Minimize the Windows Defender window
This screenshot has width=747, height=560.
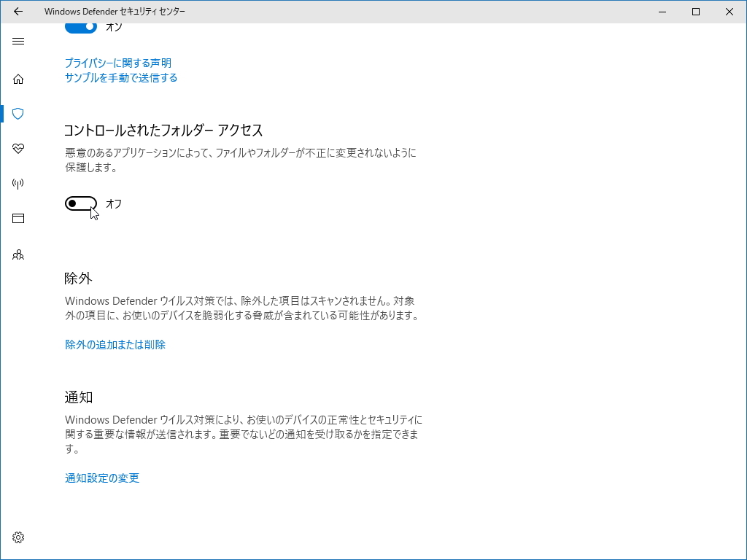click(x=662, y=12)
